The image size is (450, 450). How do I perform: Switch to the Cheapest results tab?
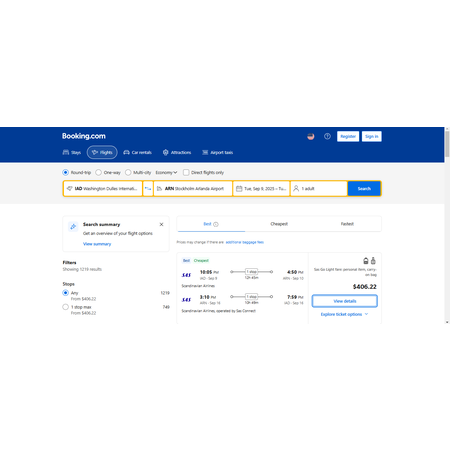[279, 224]
